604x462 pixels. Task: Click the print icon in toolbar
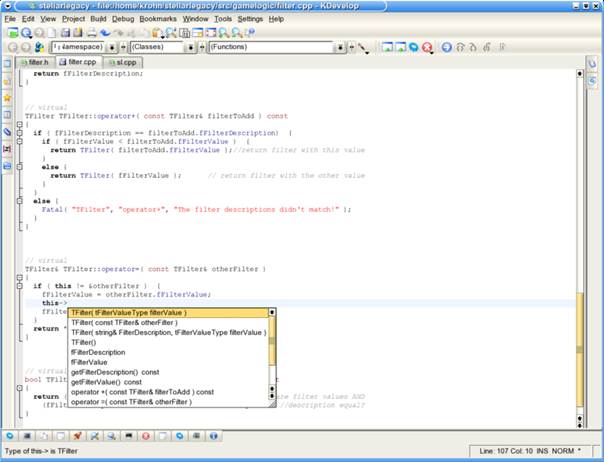[92, 33]
